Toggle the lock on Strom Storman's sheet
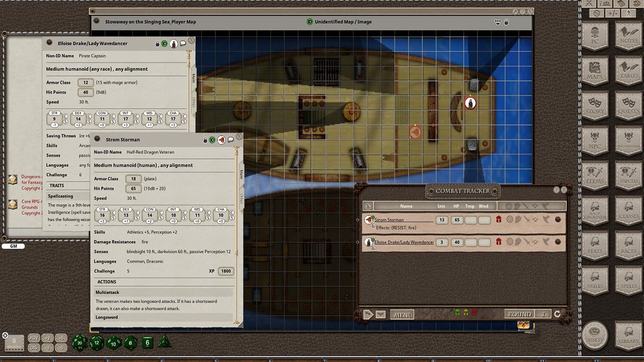The width and height of the screenshot is (644, 362). coord(205,139)
